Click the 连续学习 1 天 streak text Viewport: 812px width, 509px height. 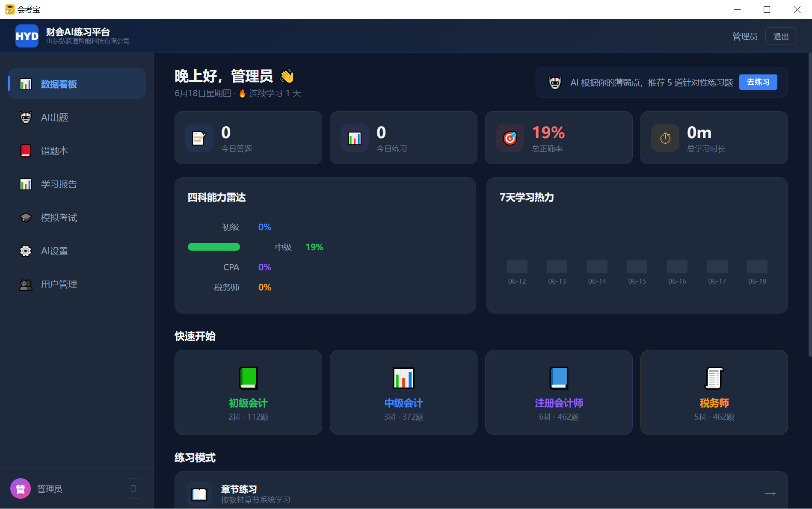(x=275, y=93)
